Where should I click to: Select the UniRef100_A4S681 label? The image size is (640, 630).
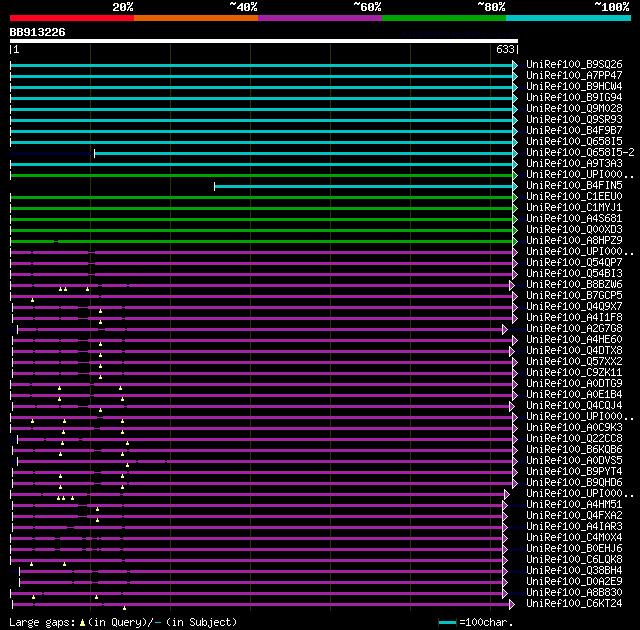pos(574,219)
